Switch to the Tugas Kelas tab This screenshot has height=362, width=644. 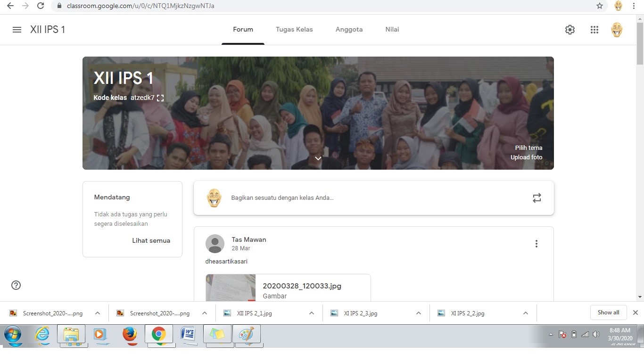pos(294,30)
